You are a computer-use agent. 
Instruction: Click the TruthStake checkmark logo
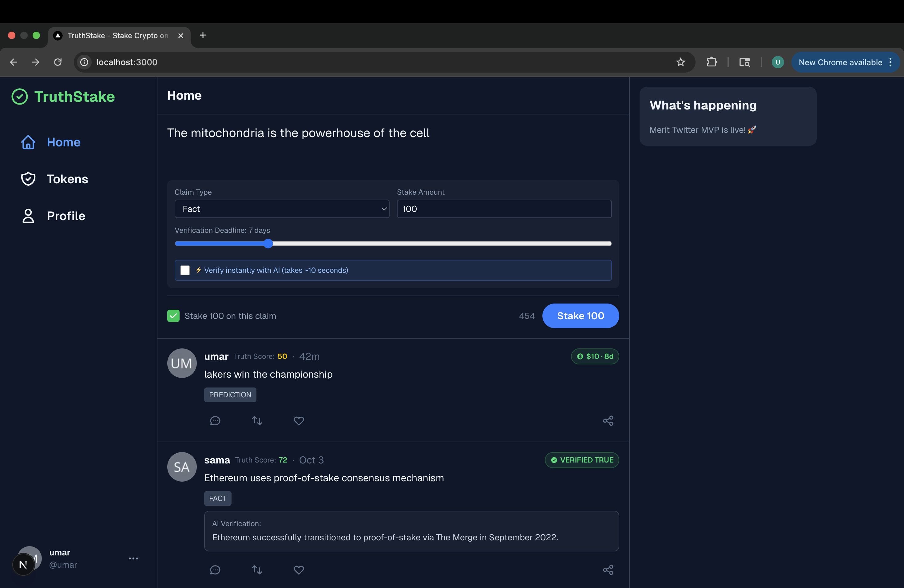click(x=20, y=97)
